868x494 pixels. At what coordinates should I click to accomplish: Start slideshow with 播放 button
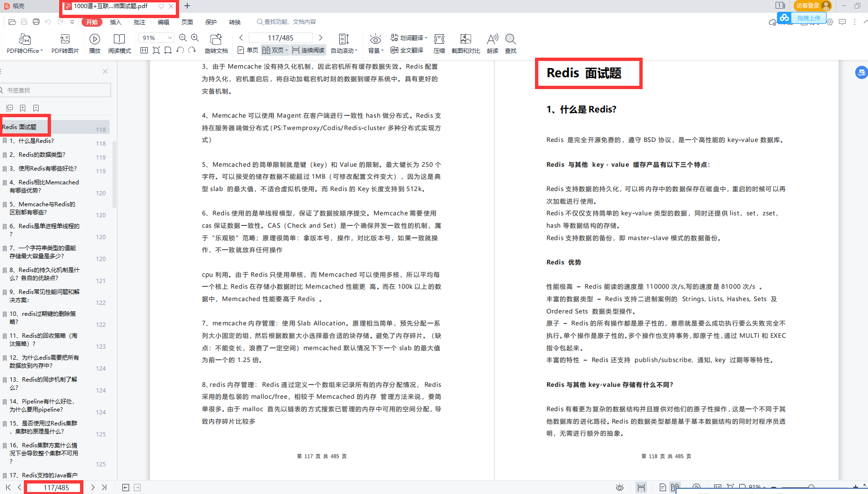point(95,43)
